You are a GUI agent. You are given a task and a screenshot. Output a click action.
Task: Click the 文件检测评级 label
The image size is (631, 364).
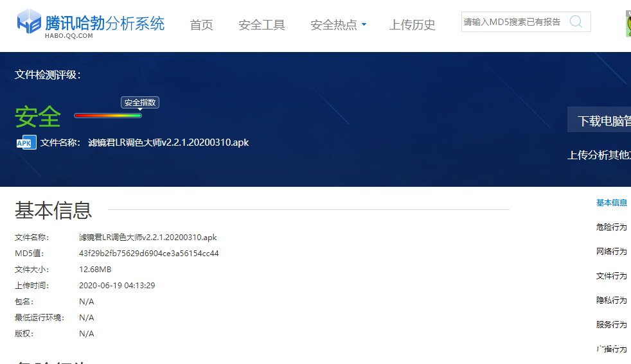point(48,75)
